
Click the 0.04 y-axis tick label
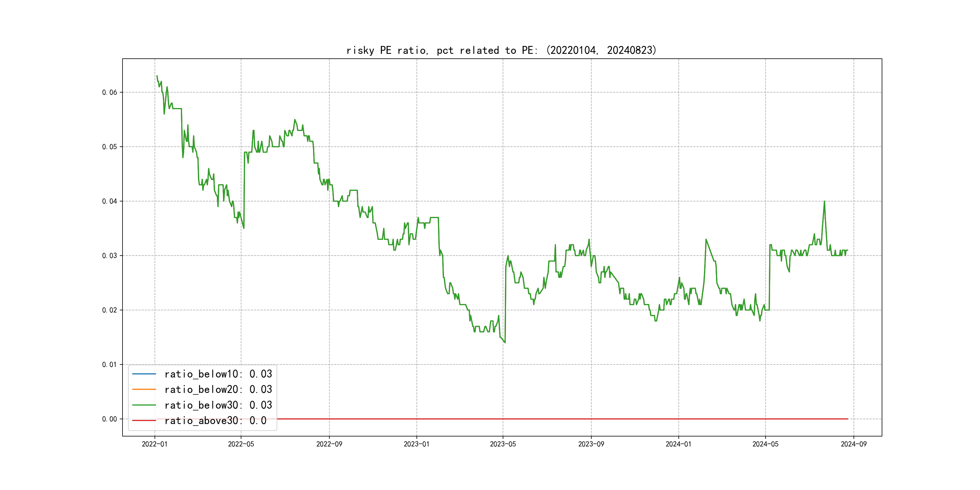(x=109, y=201)
